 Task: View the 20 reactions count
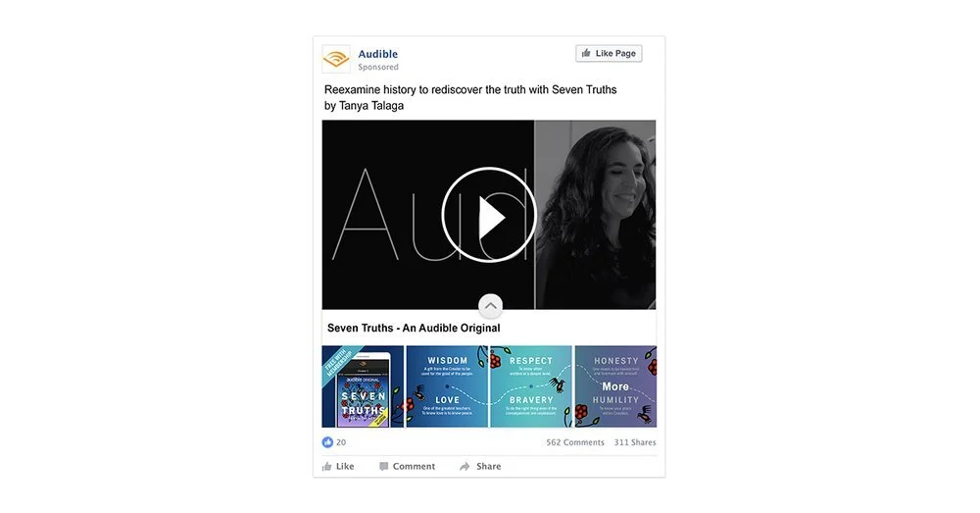point(341,442)
